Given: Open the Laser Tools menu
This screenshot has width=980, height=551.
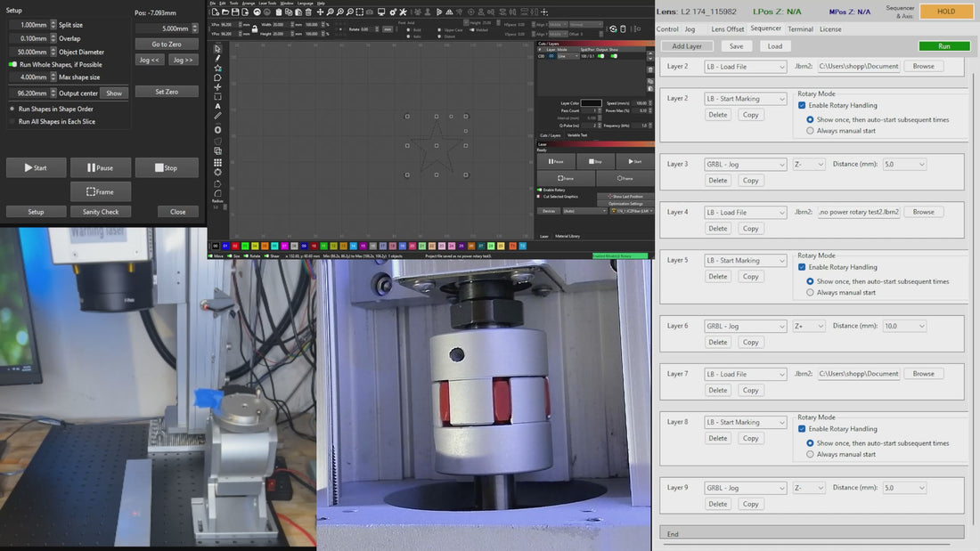Looking at the screenshot, I should (x=265, y=3).
